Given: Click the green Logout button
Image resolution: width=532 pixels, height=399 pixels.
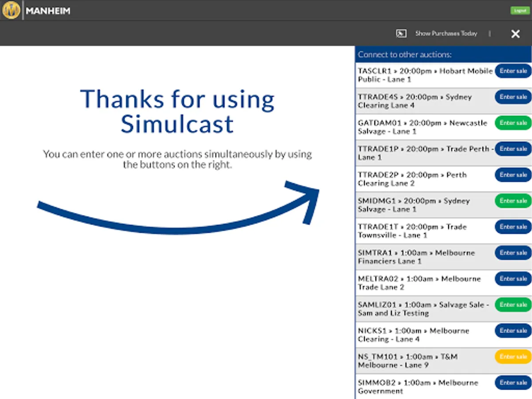Looking at the screenshot, I should tap(520, 11).
